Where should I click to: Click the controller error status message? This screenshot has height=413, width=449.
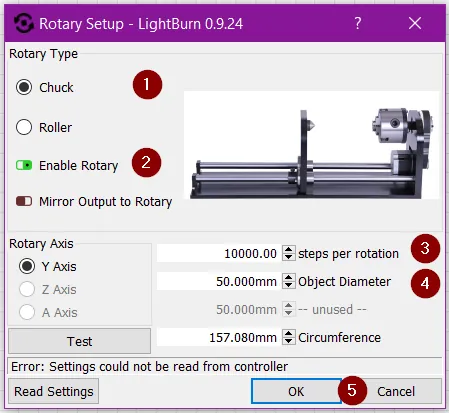click(x=150, y=367)
